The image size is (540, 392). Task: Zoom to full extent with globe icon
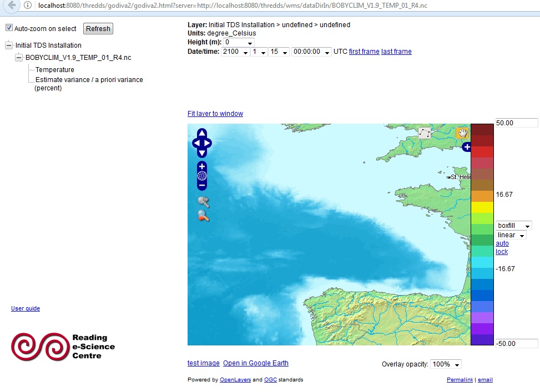[202, 176]
